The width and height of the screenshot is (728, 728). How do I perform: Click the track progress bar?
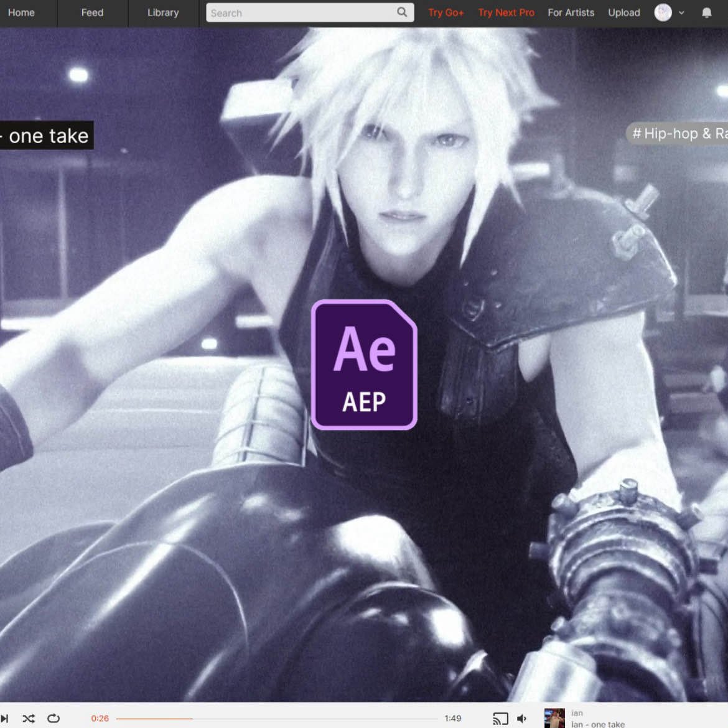coord(277,719)
